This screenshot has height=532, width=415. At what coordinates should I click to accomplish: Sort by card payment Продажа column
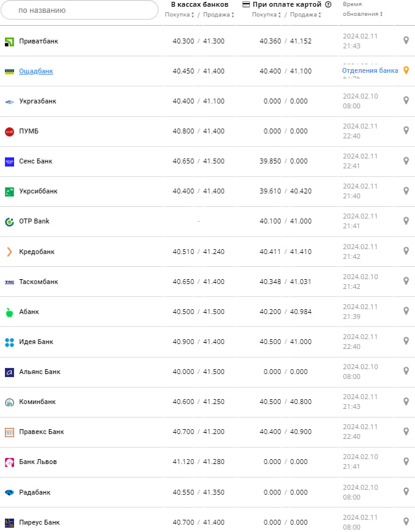(305, 15)
